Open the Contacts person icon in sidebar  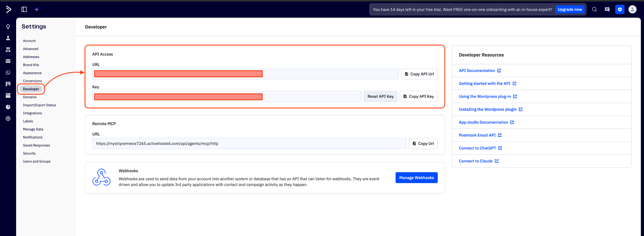coord(8,38)
